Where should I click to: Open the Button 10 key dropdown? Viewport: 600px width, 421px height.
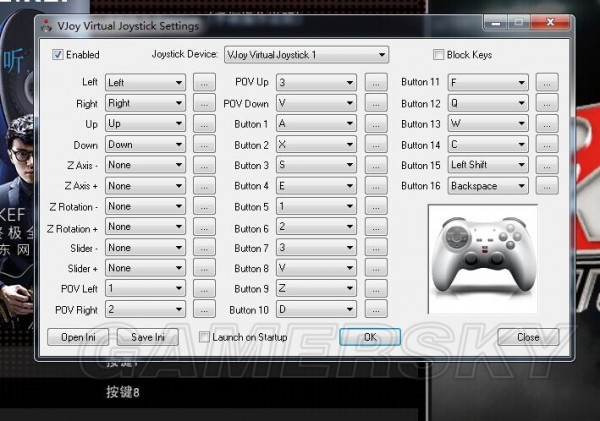click(316, 309)
